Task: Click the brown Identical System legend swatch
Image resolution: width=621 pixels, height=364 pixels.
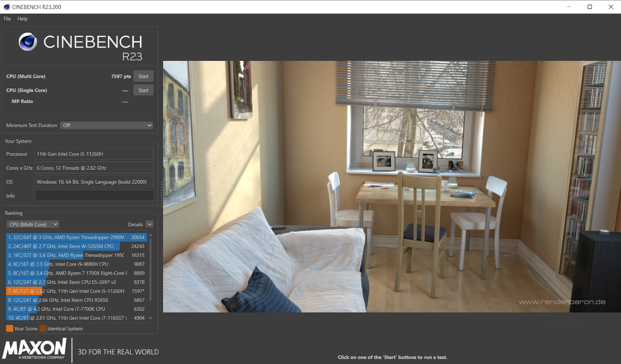Action: pos(43,328)
